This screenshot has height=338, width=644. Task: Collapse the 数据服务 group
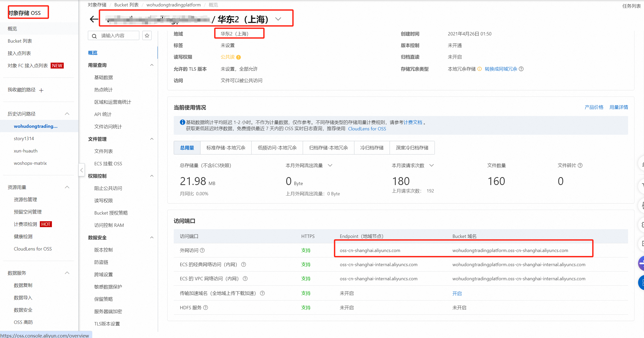pos(67,273)
